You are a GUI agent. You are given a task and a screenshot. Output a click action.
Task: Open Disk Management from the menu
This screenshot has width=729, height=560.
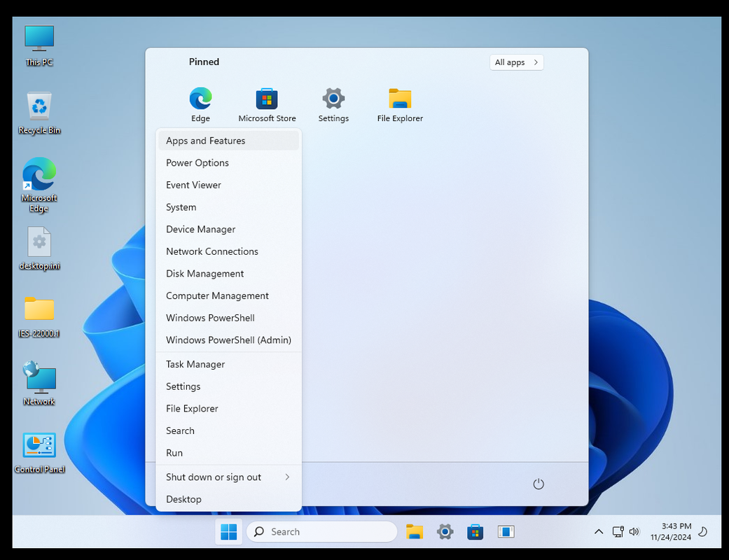coord(228,274)
